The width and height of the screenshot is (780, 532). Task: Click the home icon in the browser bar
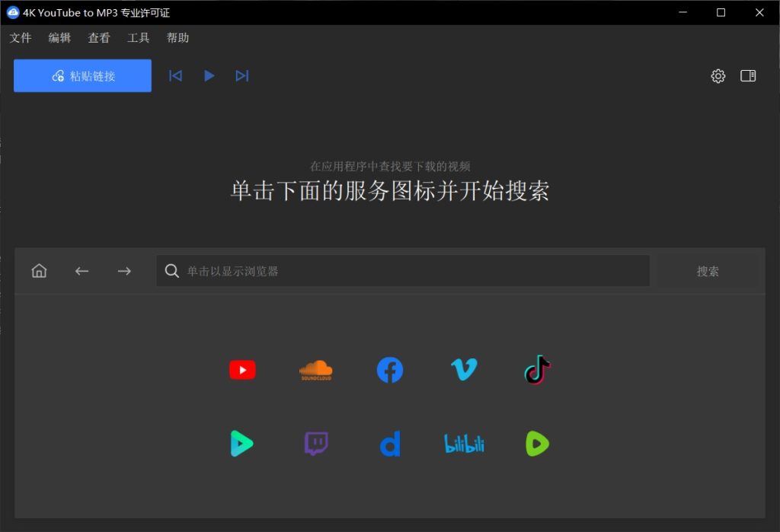click(x=39, y=271)
